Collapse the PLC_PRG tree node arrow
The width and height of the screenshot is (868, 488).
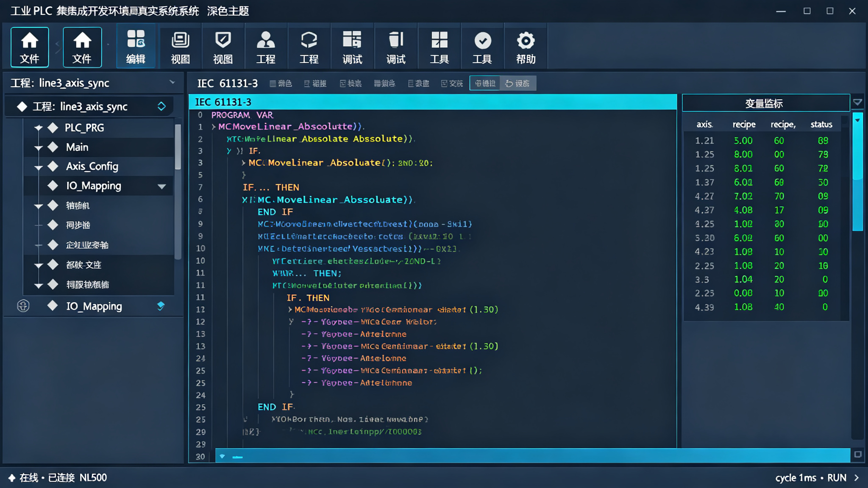(39, 128)
